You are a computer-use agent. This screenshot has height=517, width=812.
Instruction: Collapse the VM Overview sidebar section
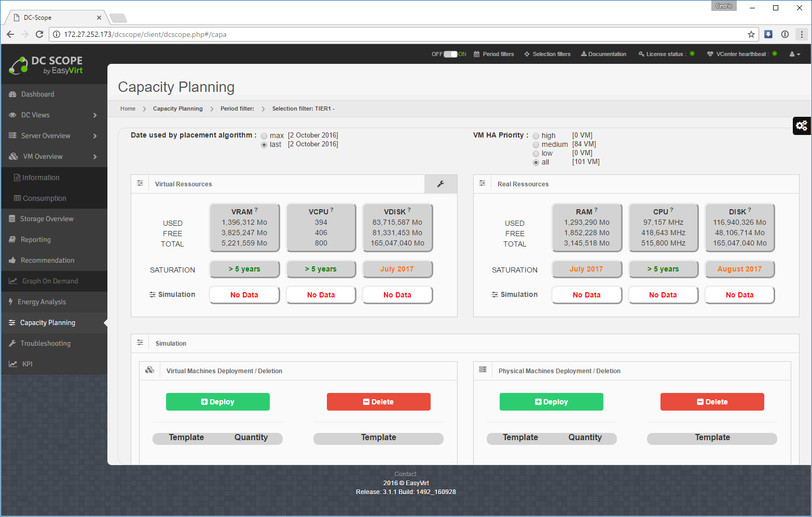point(53,157)
